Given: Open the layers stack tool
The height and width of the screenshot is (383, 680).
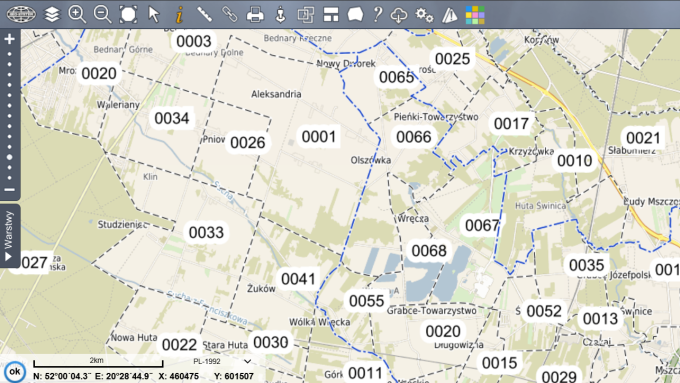Looking at the screenshot, I should [x=52, y=15].
